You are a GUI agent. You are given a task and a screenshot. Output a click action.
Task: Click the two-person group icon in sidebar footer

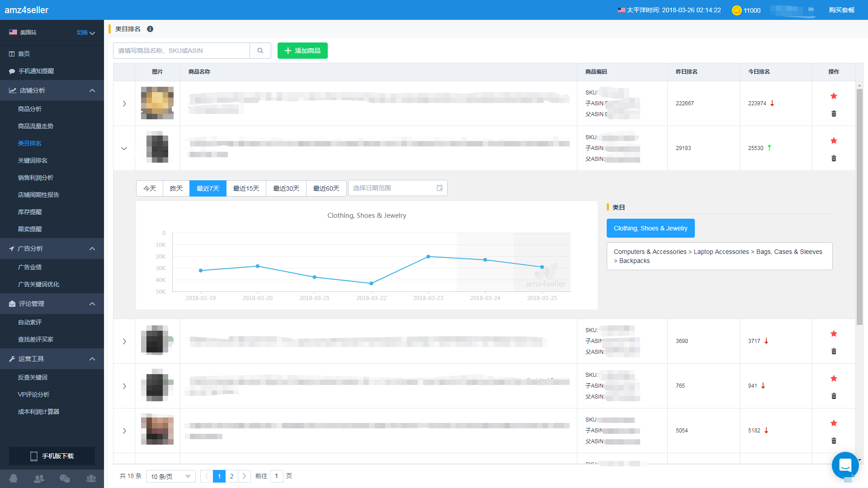click(39, 478)
